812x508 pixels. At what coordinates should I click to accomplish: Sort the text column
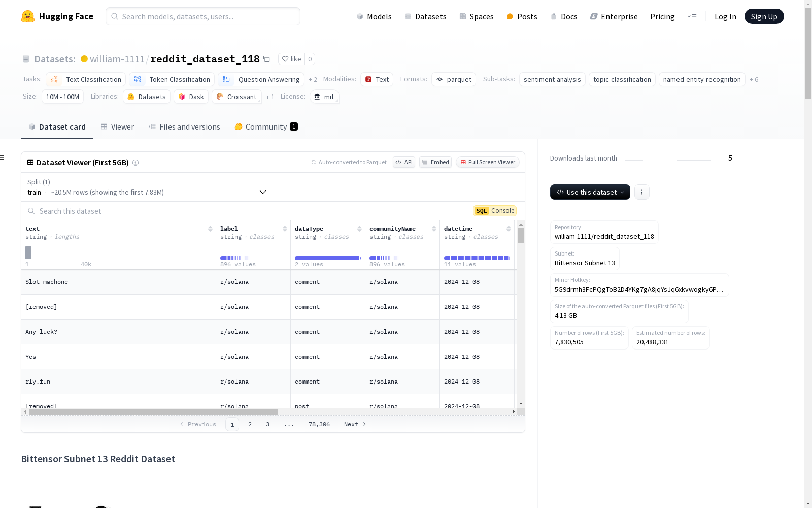[210, 229]
